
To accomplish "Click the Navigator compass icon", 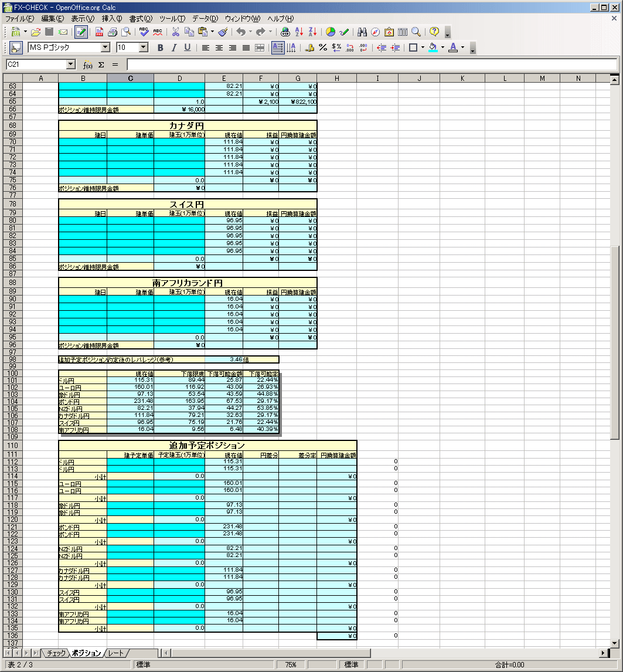I will pyautogui.click(x=375, y=32).
